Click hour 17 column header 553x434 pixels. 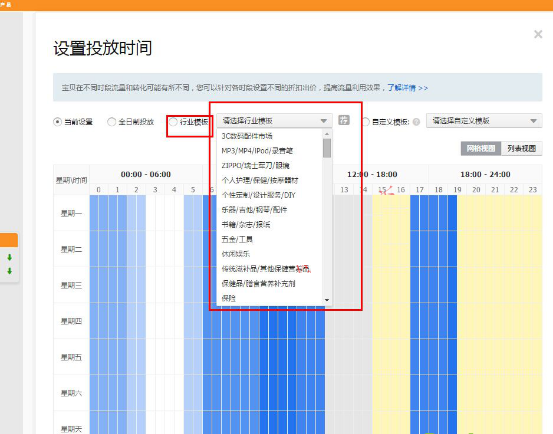coord(420,190)
